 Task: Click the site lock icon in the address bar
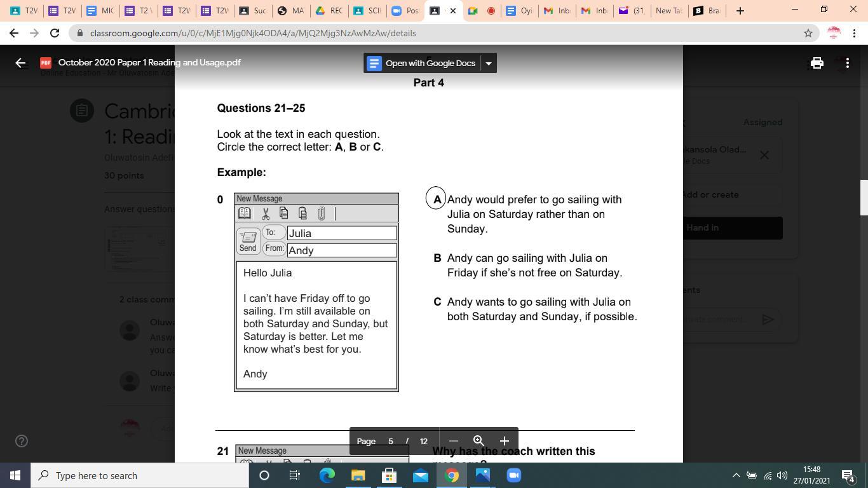click(x=79, y=33)
